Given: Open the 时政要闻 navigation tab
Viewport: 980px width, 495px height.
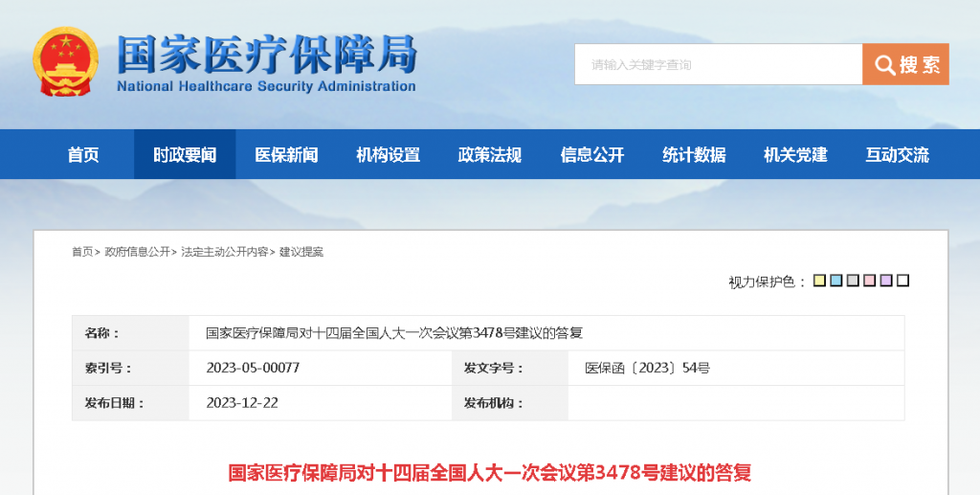Looking at the screenshot, I should pos(185,154).
